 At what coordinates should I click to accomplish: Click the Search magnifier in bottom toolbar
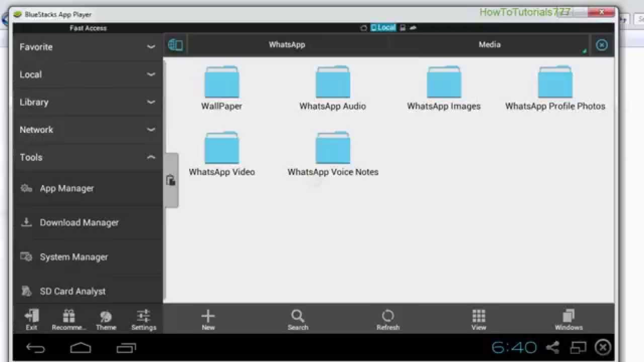[x=298, y=319]
